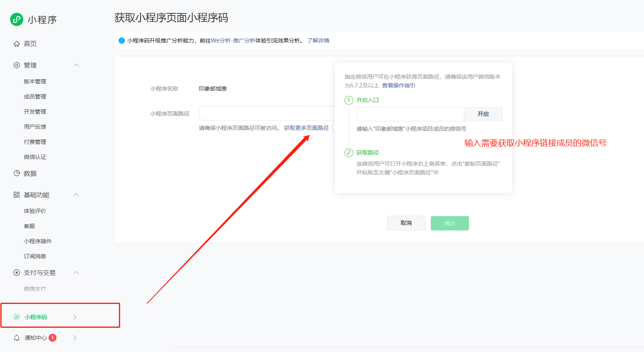The width and height of the screenshot is (644, 352).
Task: Click the home icon beside 首页
Action: [x=17, y=44]
